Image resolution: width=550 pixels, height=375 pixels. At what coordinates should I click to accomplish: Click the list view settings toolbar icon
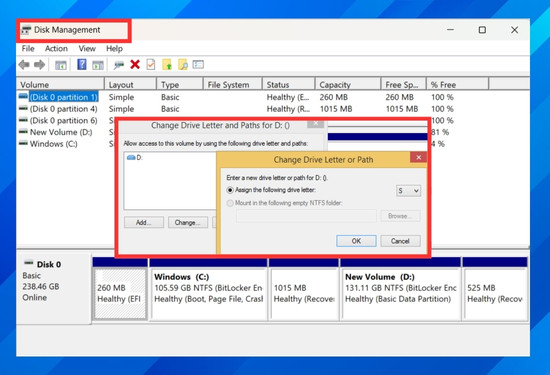pos(198,65)
